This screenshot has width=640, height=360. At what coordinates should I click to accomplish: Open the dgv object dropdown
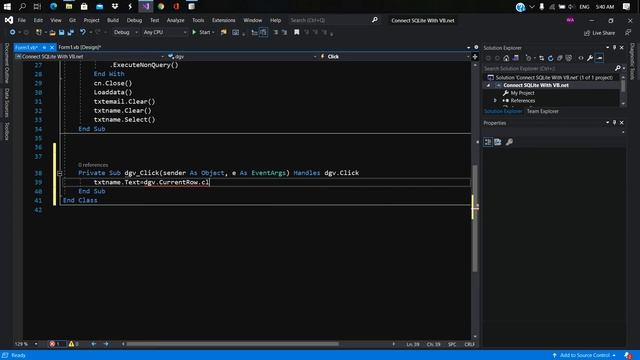coord(242,57)
